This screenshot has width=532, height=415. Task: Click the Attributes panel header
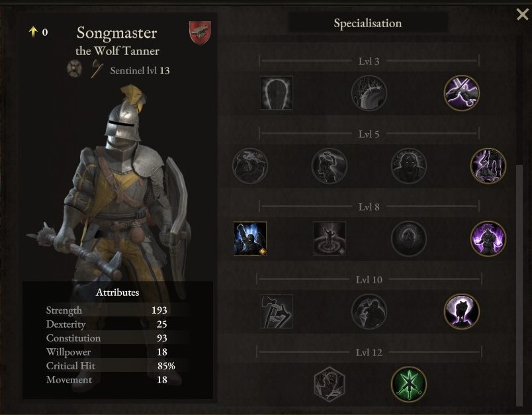[x=117, y=292]
